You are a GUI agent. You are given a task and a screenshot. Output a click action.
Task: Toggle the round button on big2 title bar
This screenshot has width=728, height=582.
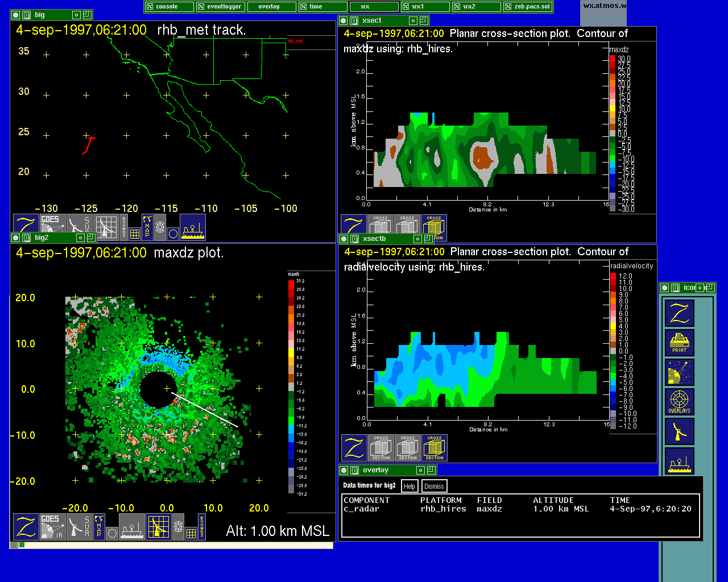16,238
